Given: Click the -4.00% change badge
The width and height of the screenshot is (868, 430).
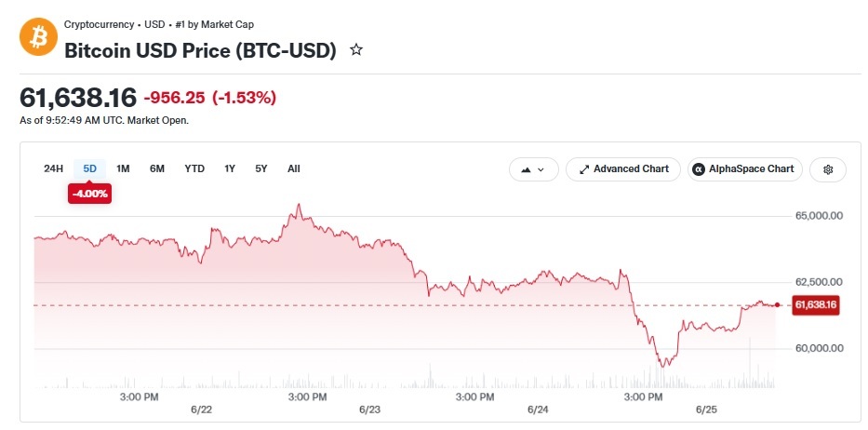Looking at the screenshot, I should point(89,195).
